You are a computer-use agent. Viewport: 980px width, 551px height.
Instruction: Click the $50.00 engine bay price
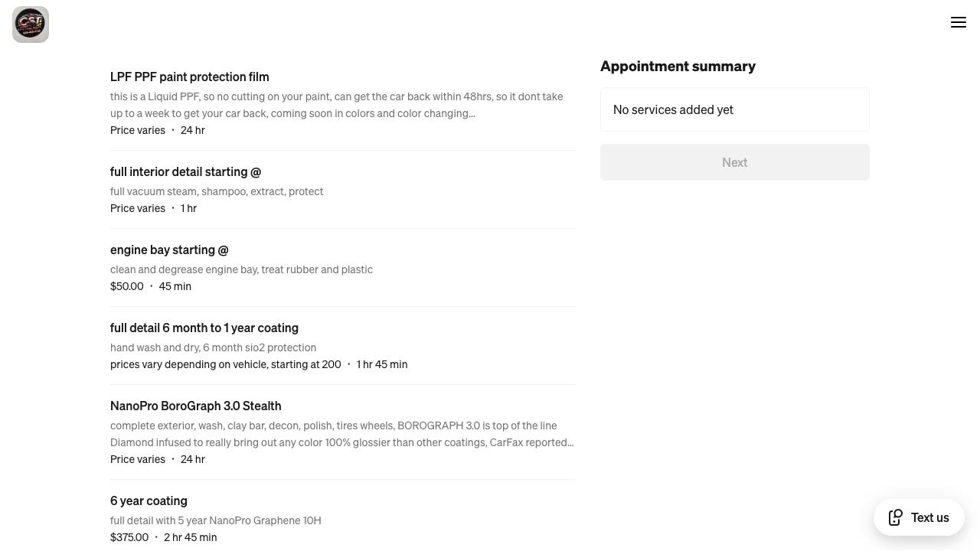[127, 286]
